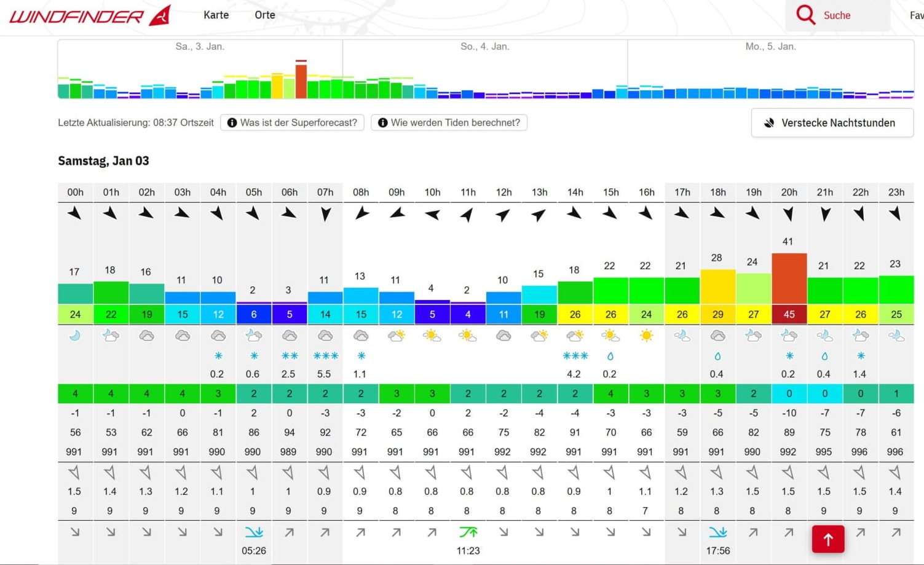924x565 pixels.
Task: Open the Orte menu item
Action: [265, 15]
